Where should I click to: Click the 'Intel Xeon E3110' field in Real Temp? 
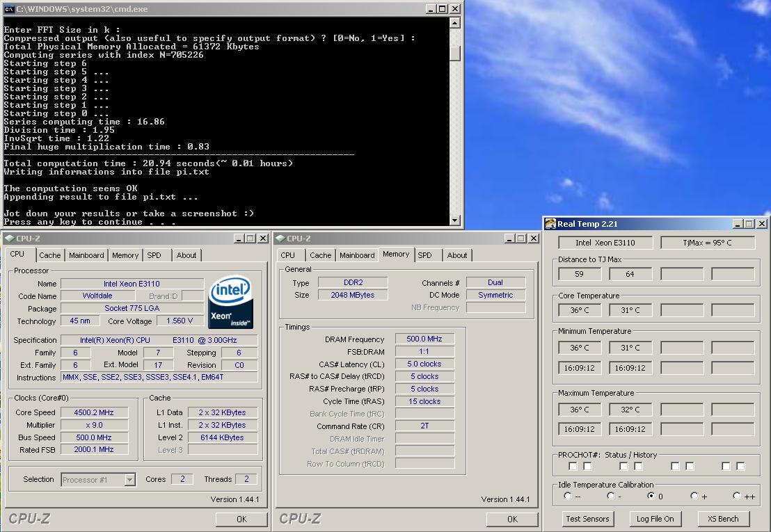[605, 243]
